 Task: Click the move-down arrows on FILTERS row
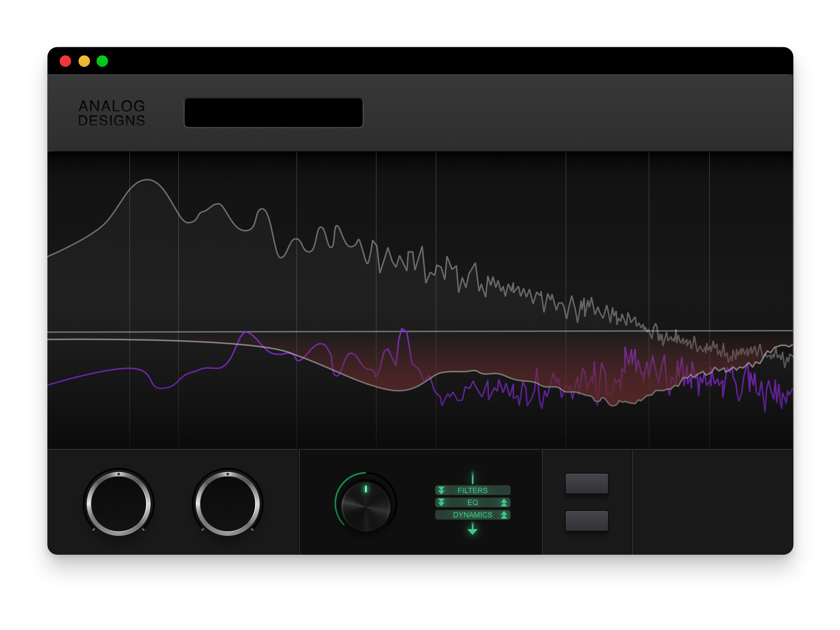441,490
